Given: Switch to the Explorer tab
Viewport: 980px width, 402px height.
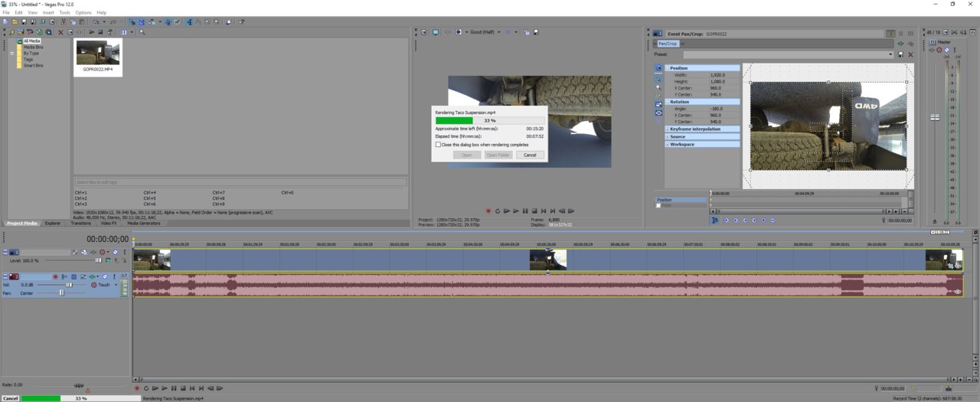Looking at the screenshot, I should click(x=52, y=223).
